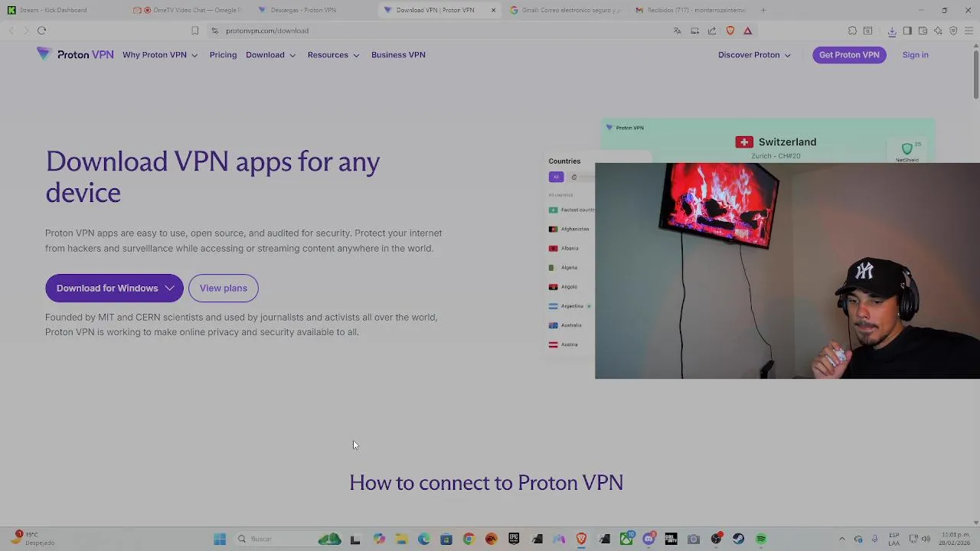
Task: Open the Download for Windows dropdown arrow
Action: (169, 289)
